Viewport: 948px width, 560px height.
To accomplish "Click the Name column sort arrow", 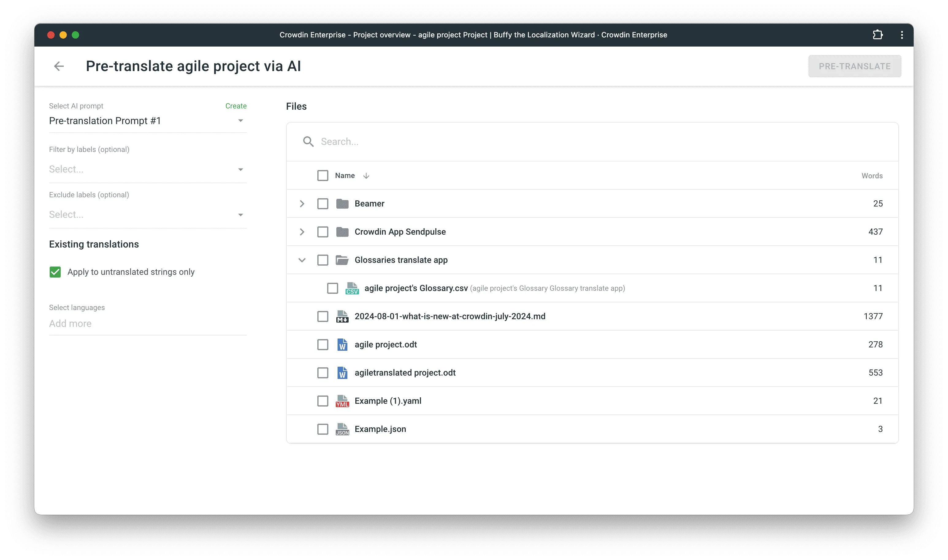I will pos(366,176).
